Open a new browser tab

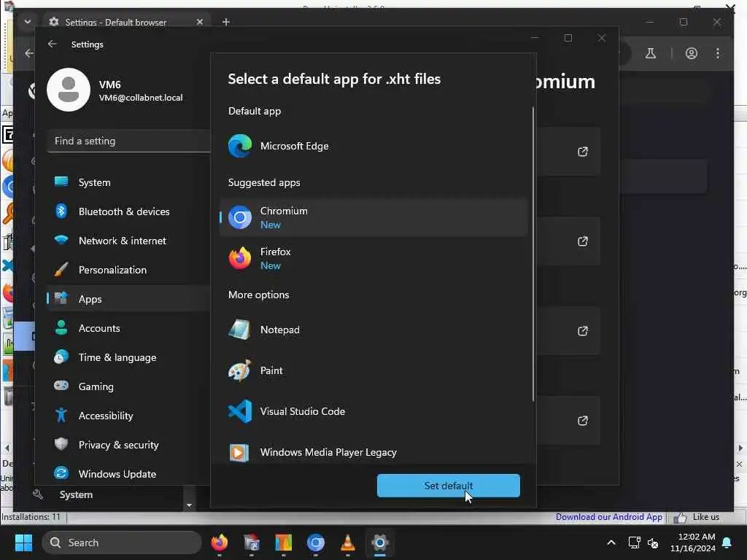click(x=226, y=22)
